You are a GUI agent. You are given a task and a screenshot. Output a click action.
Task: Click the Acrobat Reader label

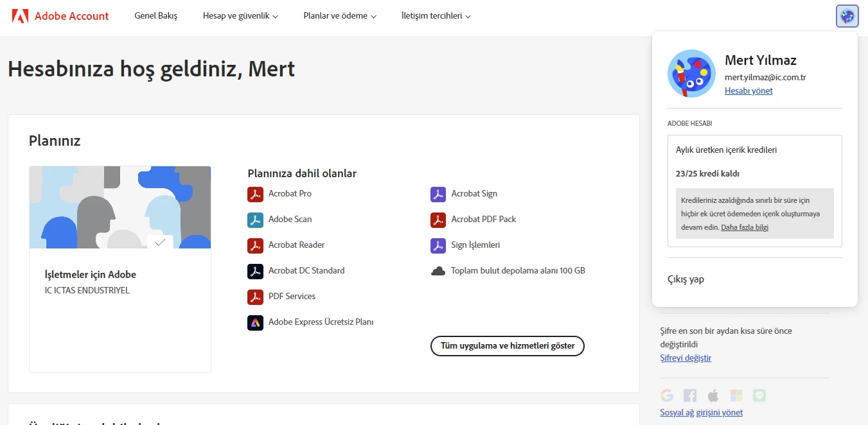tap(296, 245)
